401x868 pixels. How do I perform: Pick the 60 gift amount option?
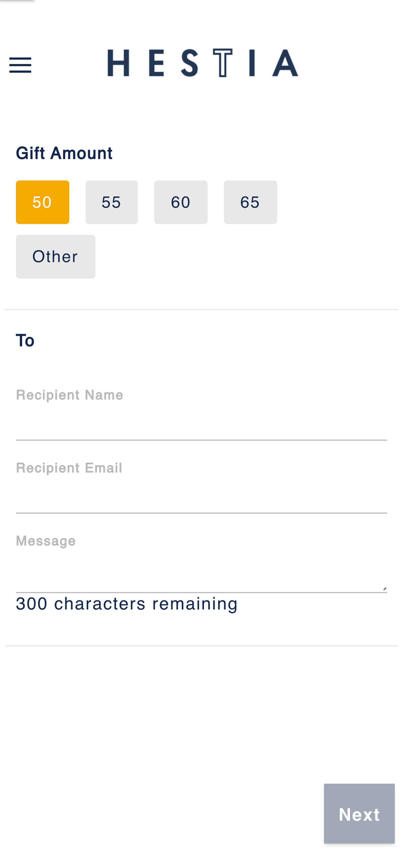coord(180,202)
